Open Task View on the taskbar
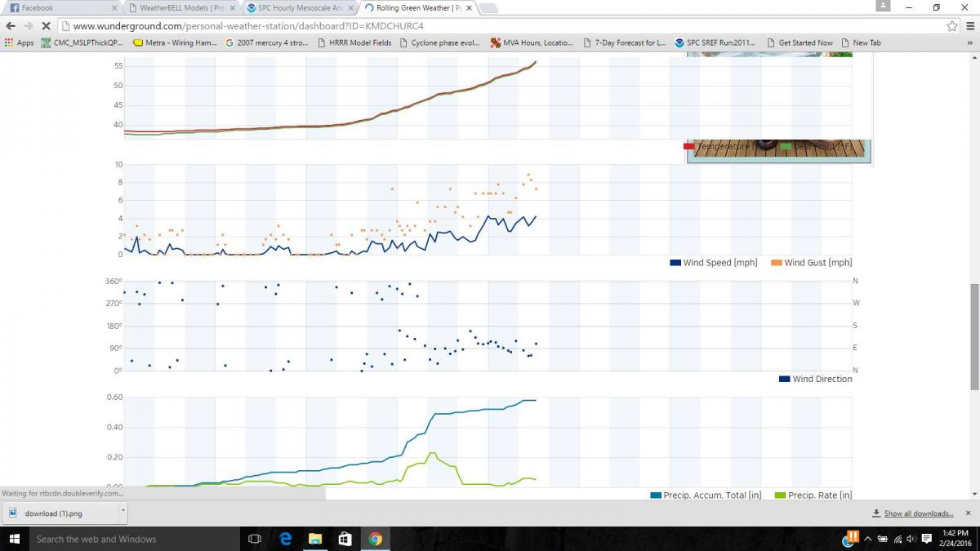This screenshot has height=551, width=980. click(x=254, y=539)
